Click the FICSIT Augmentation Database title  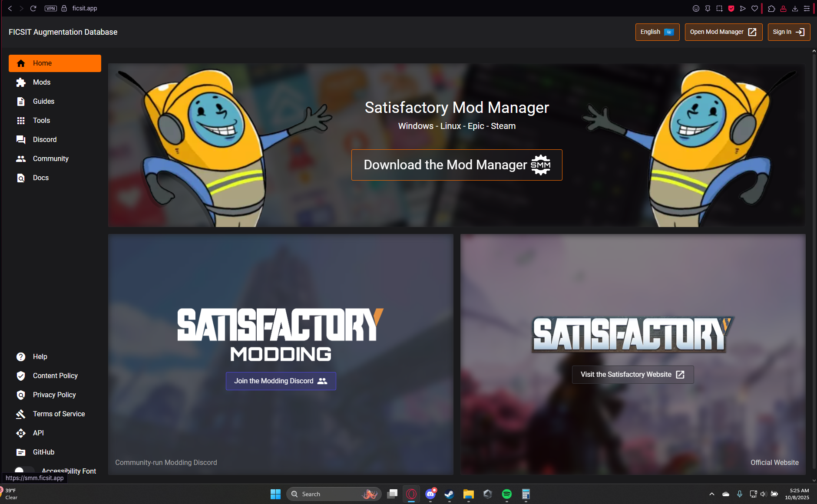(x=63, y=32)
